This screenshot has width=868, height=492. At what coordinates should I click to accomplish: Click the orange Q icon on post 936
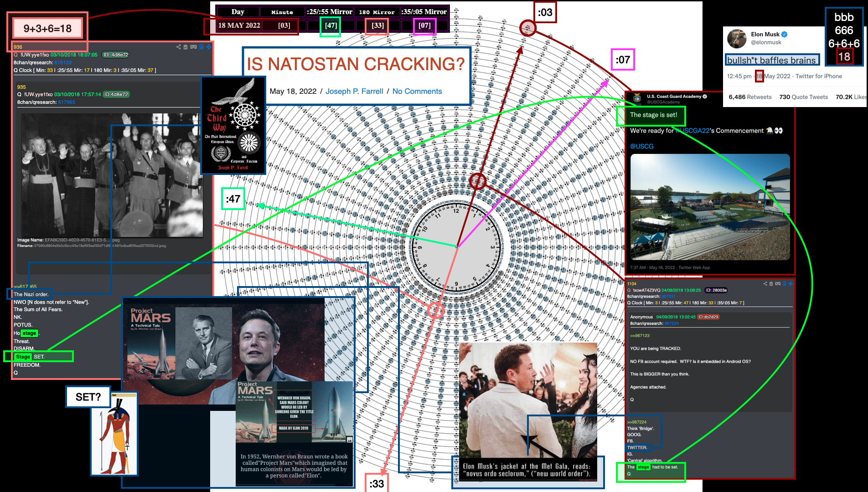pyautogui.click(x=15, y=55)
